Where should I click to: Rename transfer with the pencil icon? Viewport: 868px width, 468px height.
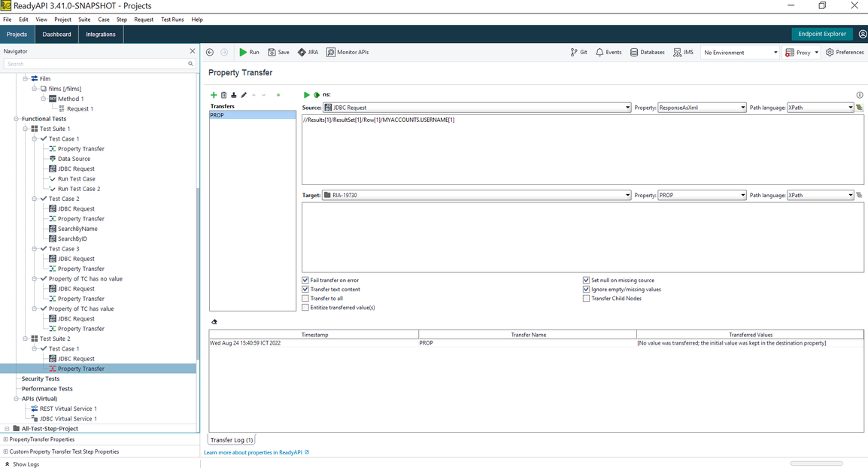click(244, 95)
